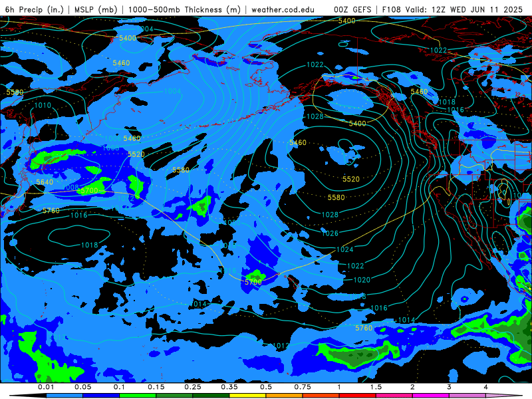Click the 'MSLP (mb)' header label
This screenshot has height=399, width=532.
point(96,9)
